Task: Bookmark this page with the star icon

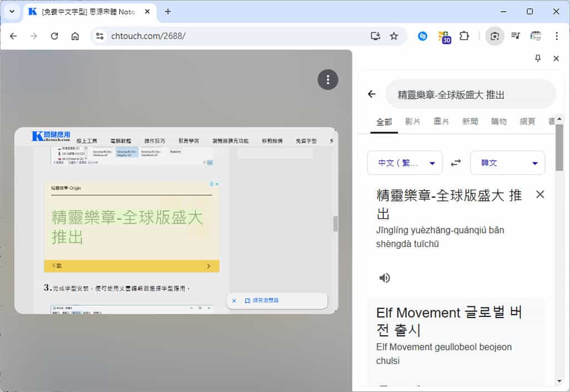Action: [394, 36]
